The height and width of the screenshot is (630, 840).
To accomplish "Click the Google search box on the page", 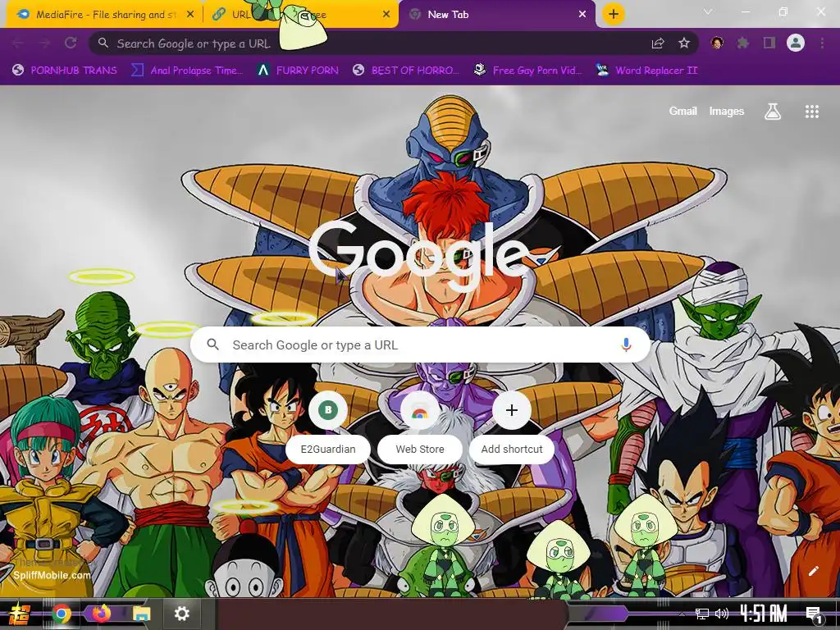I will click(420, 345).
